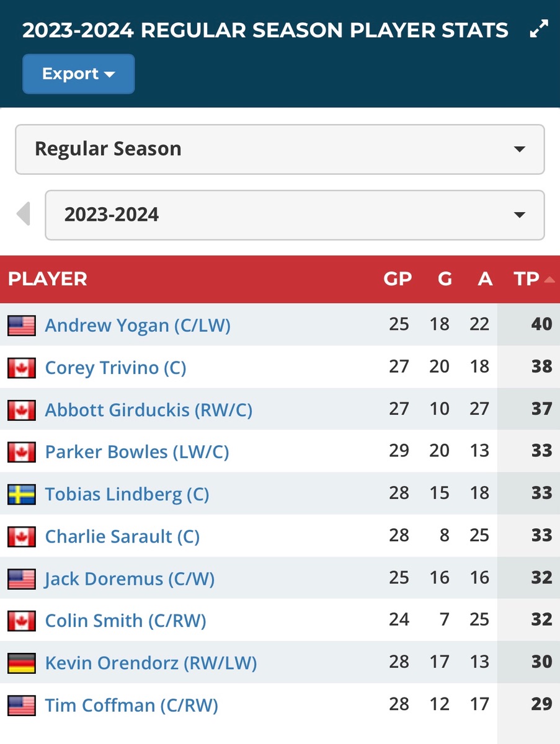Open Andrew Yogan's player profile link
The image size is (560, 744).
coord(138,325)
